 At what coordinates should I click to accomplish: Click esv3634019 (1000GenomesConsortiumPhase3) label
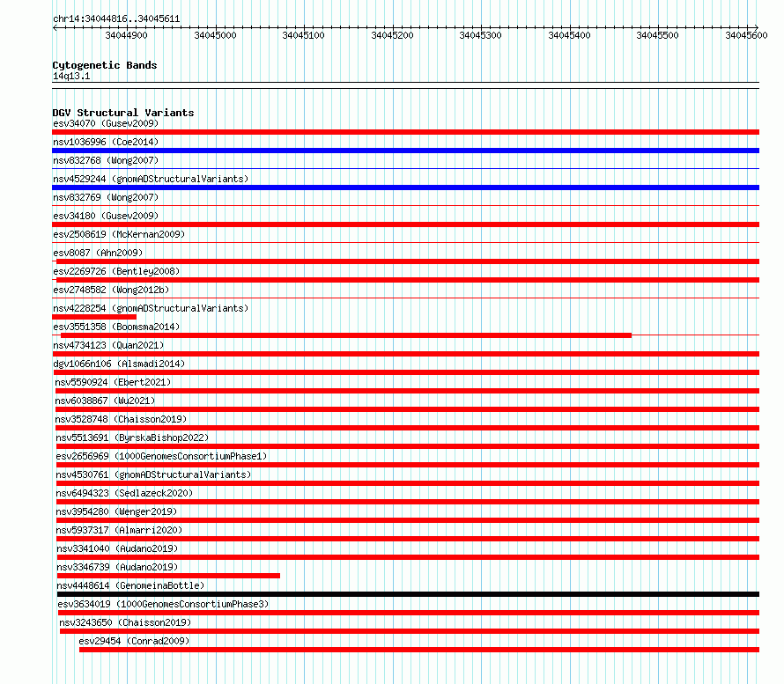163,604
